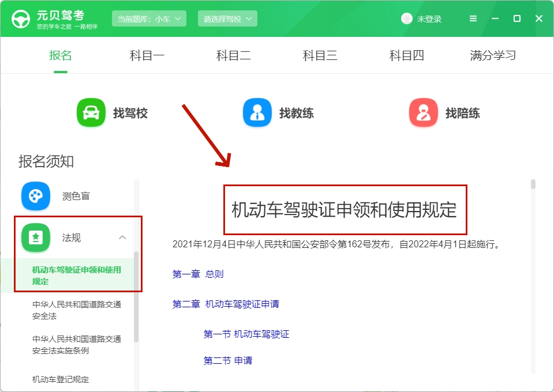Viewport: 554px width, 392px height.
Task: Click the red 找陪练 icon
Action: [x=423, y=112]
